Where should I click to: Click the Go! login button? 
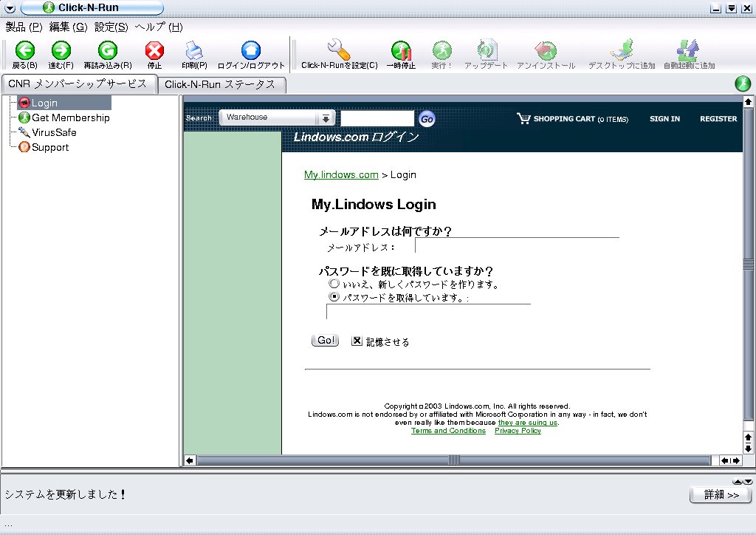coord(326,341)
